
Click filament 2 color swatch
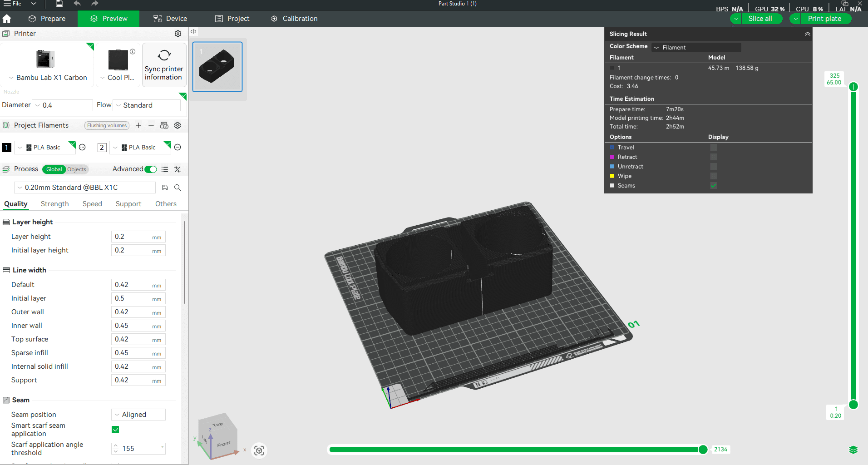[x=102, y=148]
